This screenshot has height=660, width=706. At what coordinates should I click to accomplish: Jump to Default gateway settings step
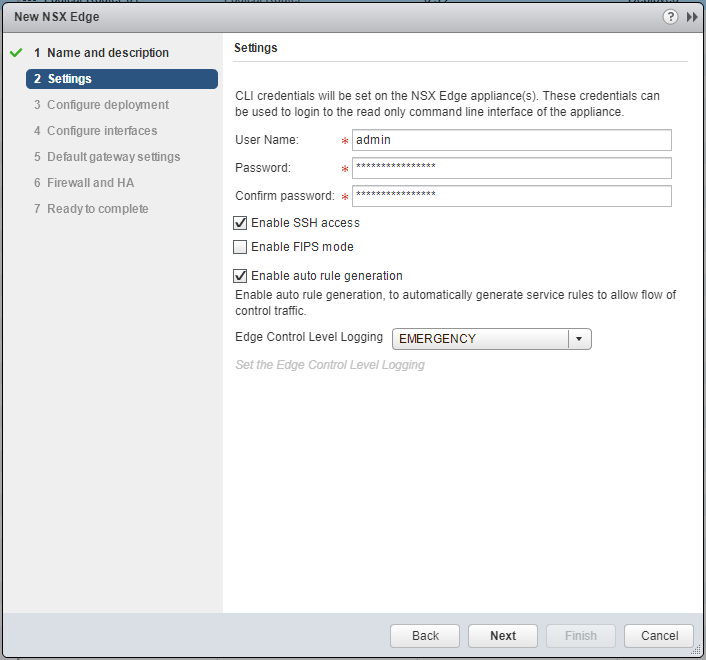click(113, 157)
